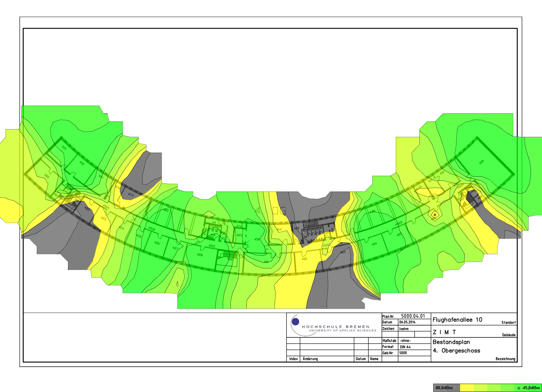Click room 404 on the floor plan

click(x=374, y=244)
